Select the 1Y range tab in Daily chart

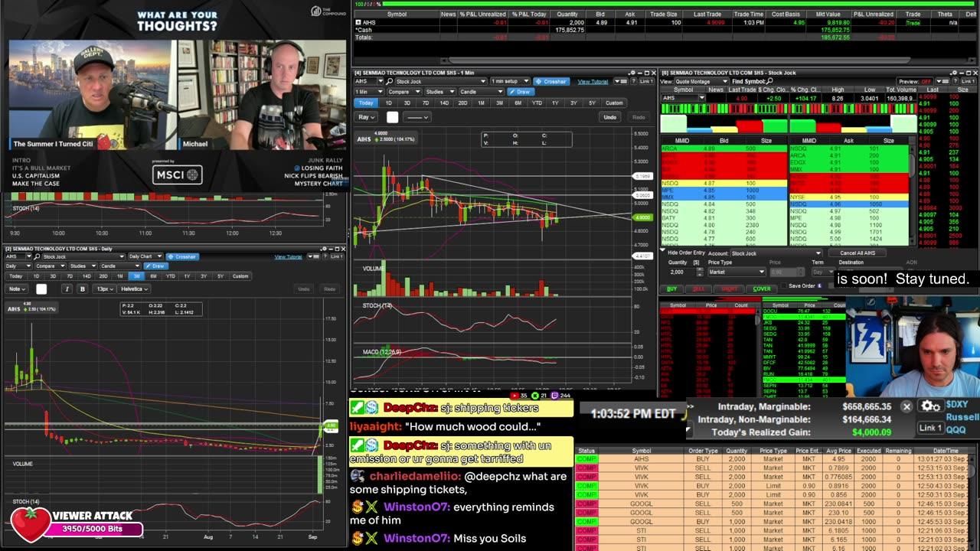pyautogui.click(x=187, y=276)
